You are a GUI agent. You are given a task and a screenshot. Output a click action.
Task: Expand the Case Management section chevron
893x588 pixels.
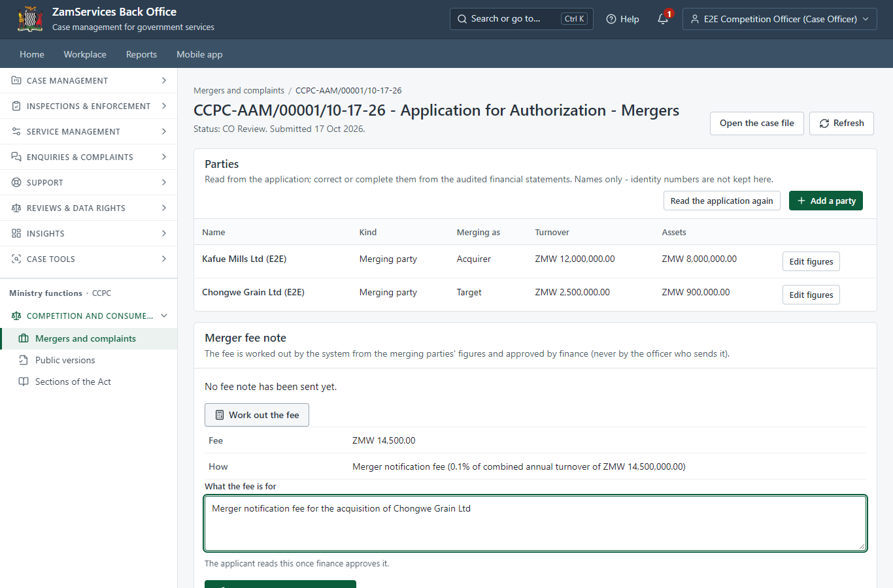click(x=163, y=80)
